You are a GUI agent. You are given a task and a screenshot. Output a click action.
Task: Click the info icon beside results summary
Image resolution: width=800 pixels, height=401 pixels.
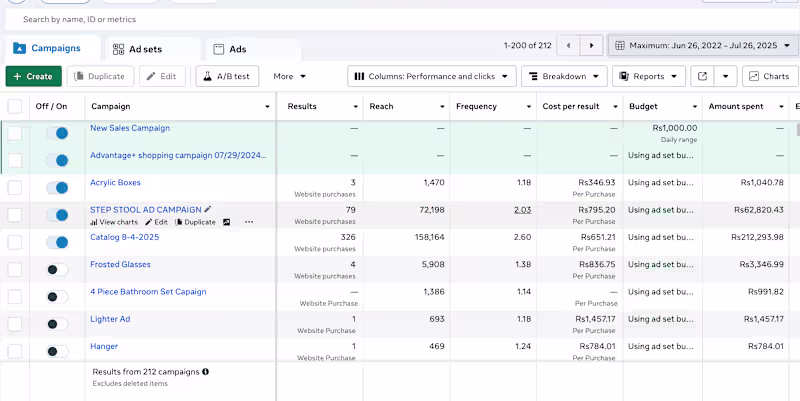pos(206,372)
